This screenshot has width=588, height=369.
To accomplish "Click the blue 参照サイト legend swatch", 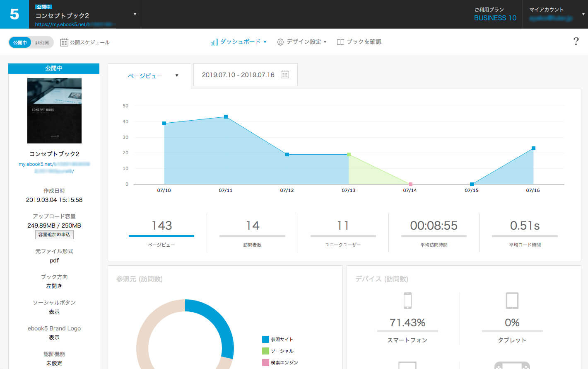I will point(265,339).
